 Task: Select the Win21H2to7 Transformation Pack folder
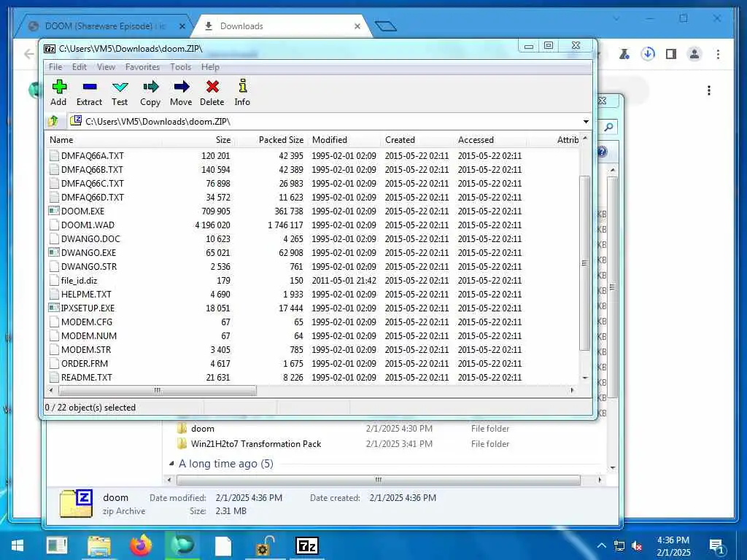pos(255,444)
